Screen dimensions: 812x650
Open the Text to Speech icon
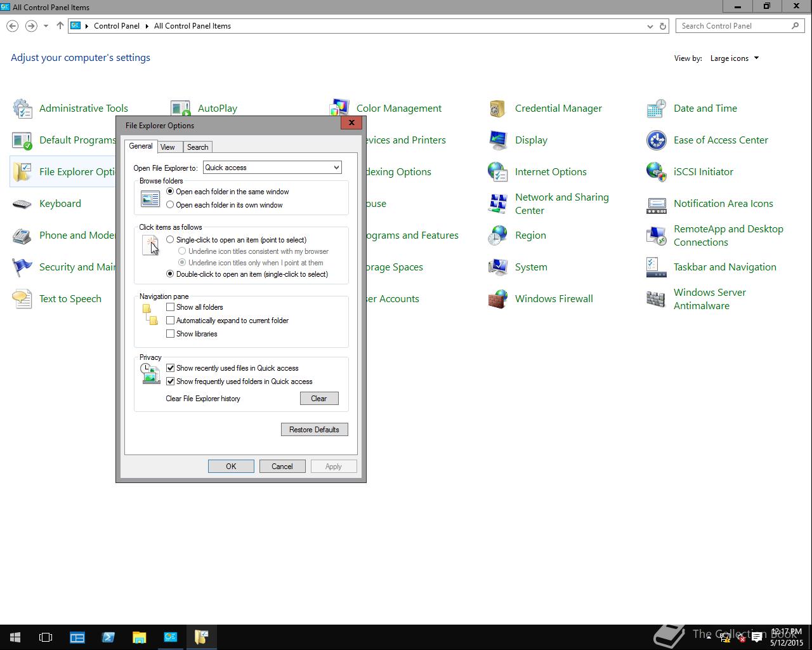22,299
